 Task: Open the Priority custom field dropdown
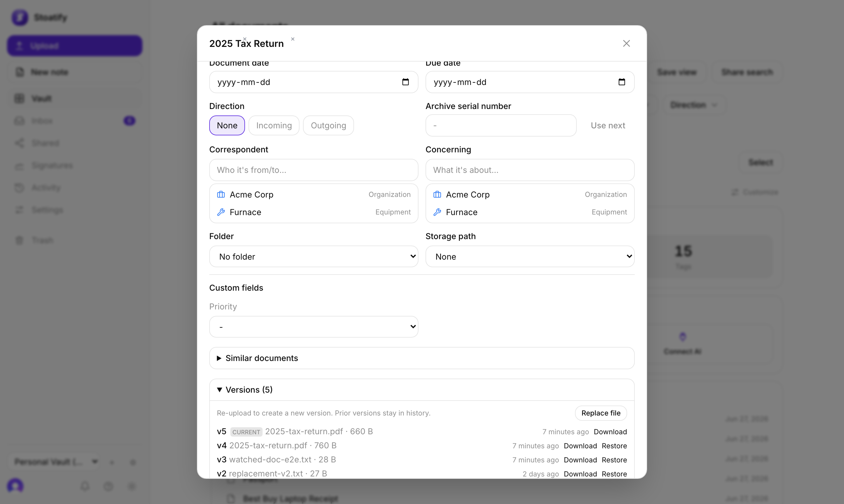click(314, 327)
